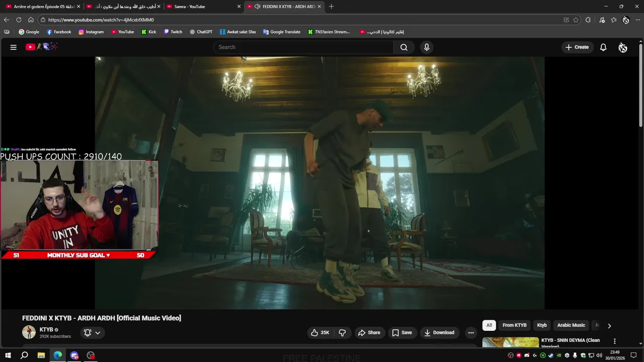Open Google Translate bookmark
Image resolution: width=644 pixels, height=362 pixels.
tap(282, 32)
